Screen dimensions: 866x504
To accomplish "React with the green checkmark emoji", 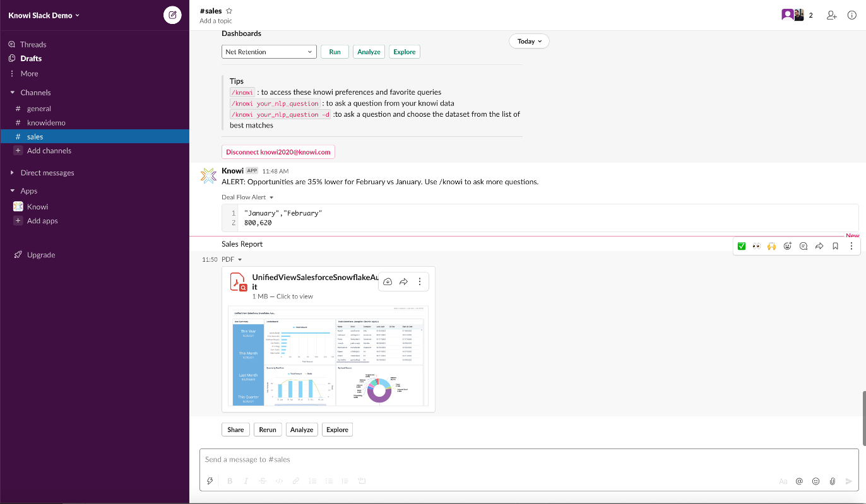I will 742,246.
